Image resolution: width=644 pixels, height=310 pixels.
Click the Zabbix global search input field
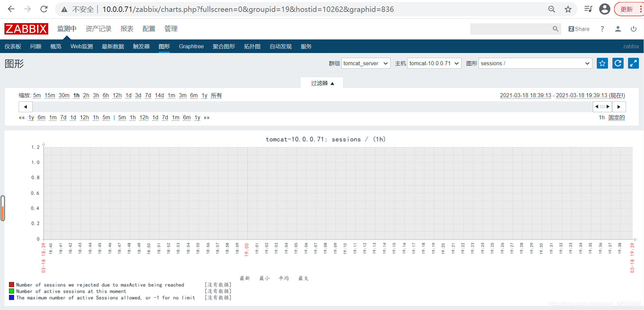point(511,29)
